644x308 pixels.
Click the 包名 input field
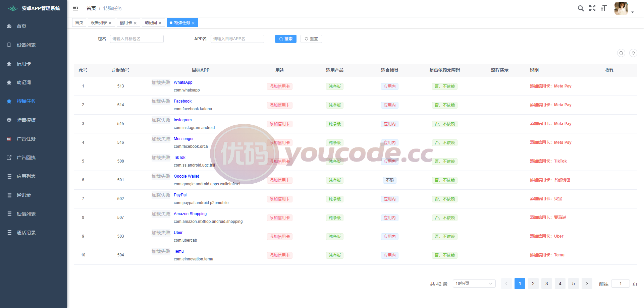point(137,39)
